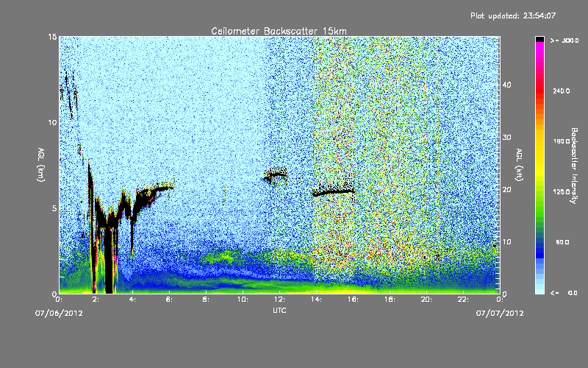This screenshot has height=368, width=588.
Task: Click the "Backscatter Intensity" colorbar title
Action: coord(574,166)
